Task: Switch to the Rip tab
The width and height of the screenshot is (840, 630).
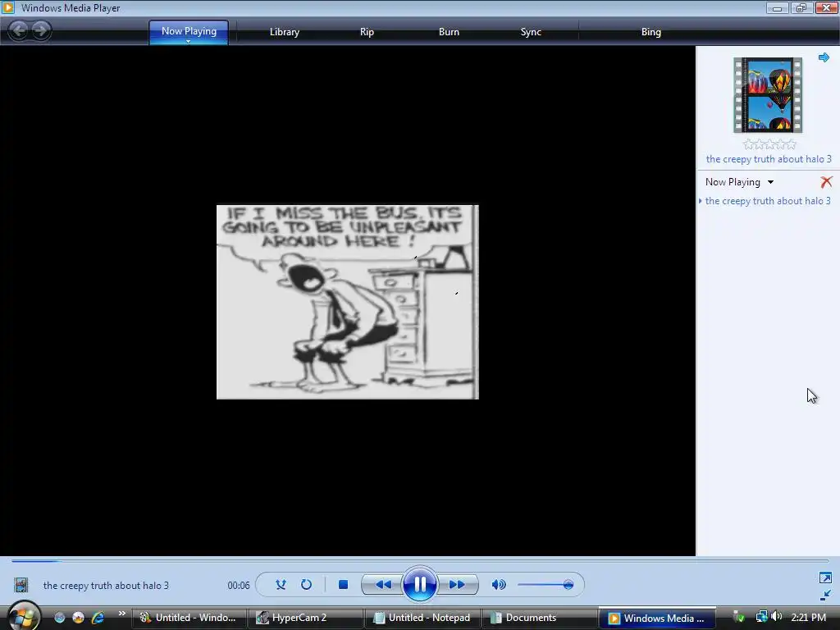Action: click(367, 32)
